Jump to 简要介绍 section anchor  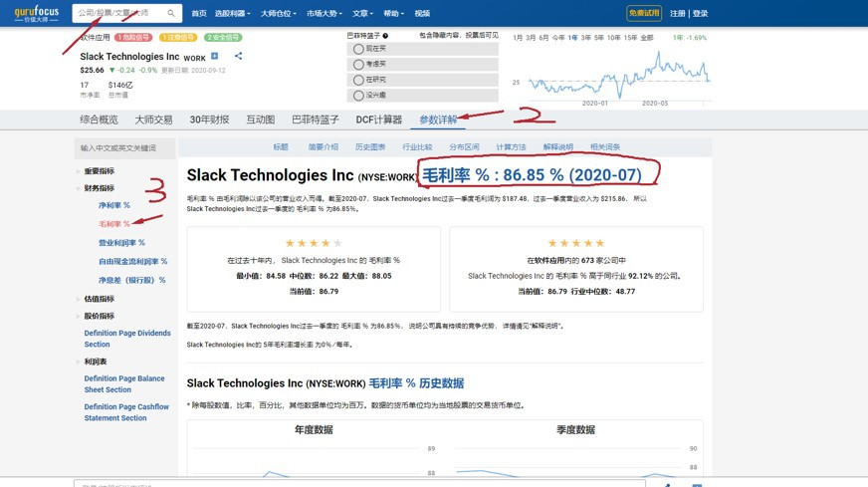point(324,147)
